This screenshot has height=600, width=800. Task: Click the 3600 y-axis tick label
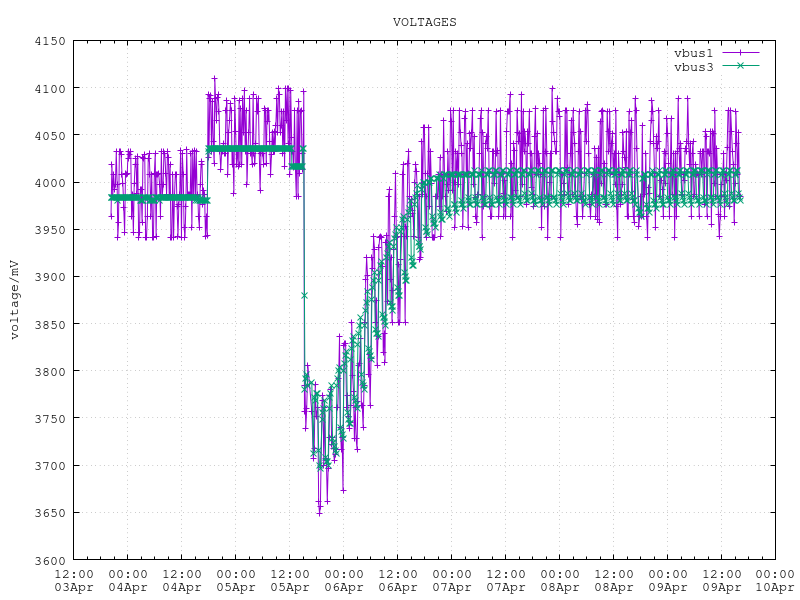coord(50,560)
